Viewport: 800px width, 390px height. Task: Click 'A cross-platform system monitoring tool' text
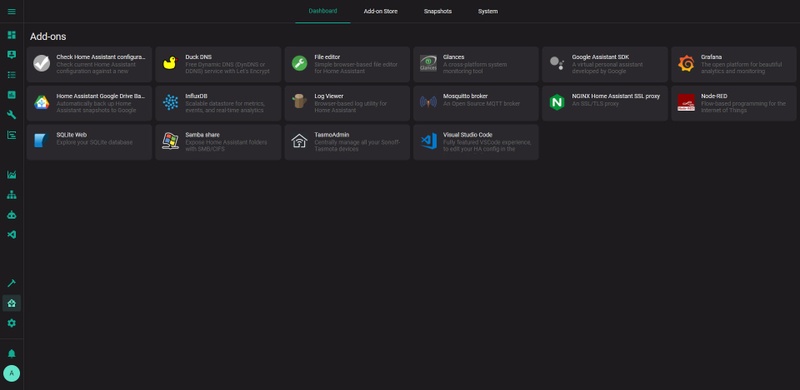coord(475,68)
